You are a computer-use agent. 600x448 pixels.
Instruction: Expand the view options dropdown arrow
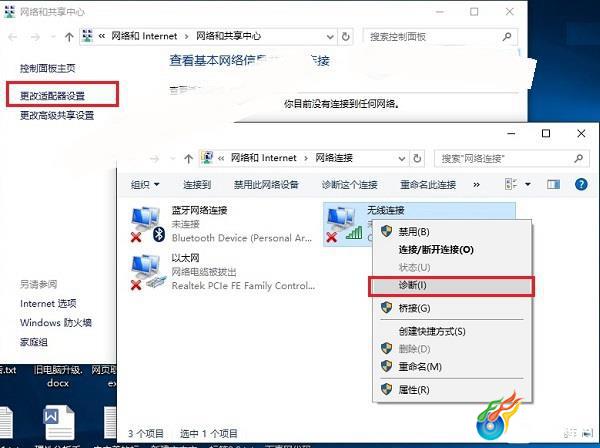528,185
